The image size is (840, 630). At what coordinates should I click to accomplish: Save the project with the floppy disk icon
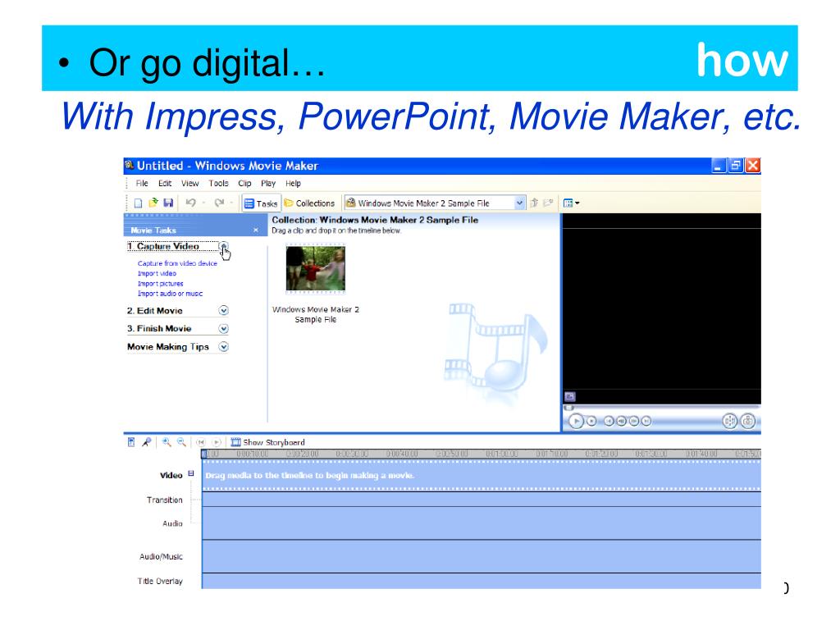168,203
